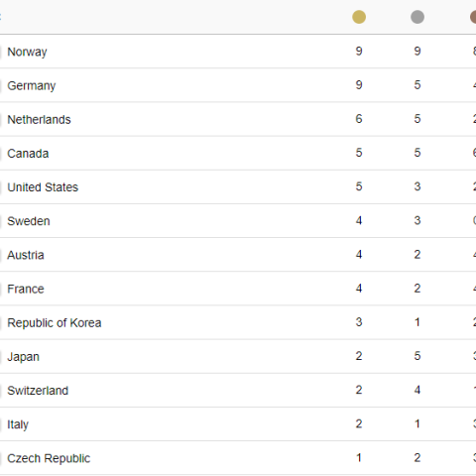
Task: Open the Switzerland entry
Action: (x=38, y=391)
